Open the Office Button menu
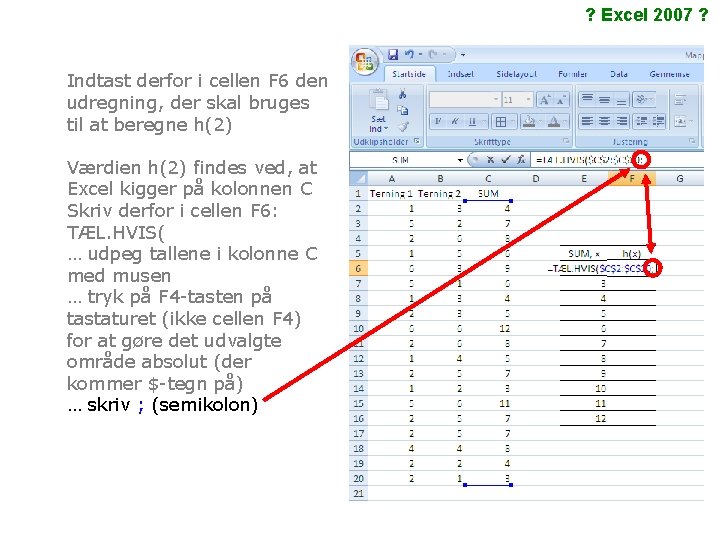Image resolution: width=720 pixels, height=540 pixels. point(365,62)
